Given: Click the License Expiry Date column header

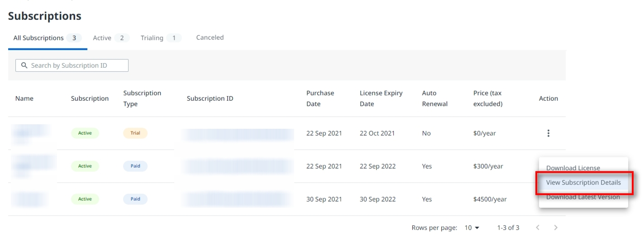Looking at the screenshot, I should click(381, 99).
